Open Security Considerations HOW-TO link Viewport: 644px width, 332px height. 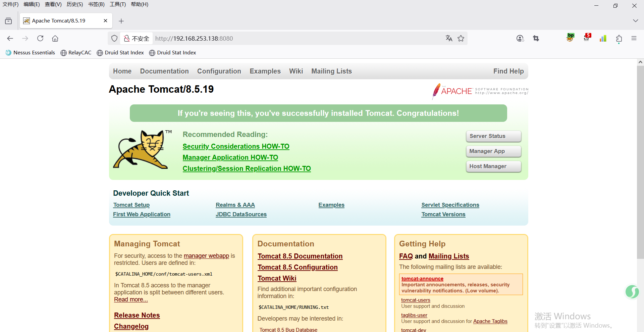click(236, 146)
